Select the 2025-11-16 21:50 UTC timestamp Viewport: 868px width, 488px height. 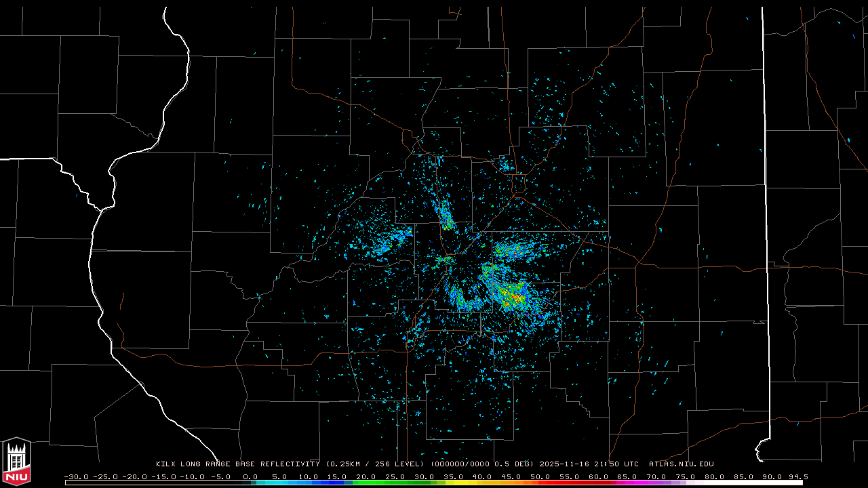coord(589,464)
